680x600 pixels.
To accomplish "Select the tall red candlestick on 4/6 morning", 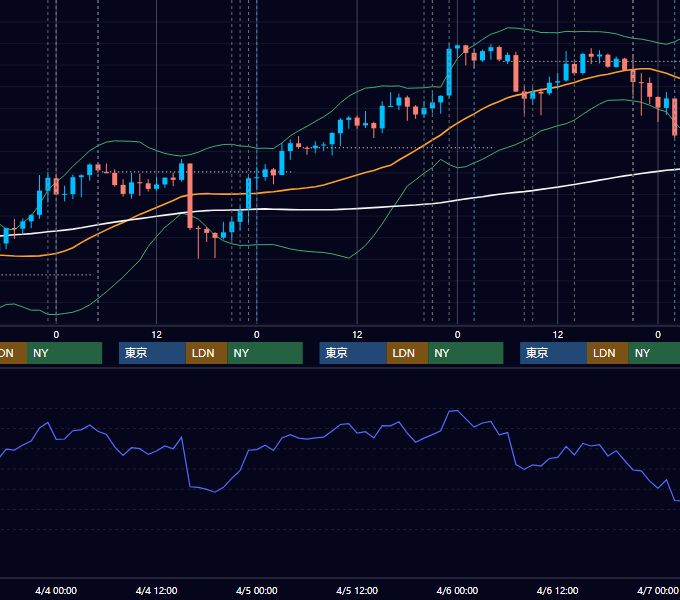I will tap(516, 73).
